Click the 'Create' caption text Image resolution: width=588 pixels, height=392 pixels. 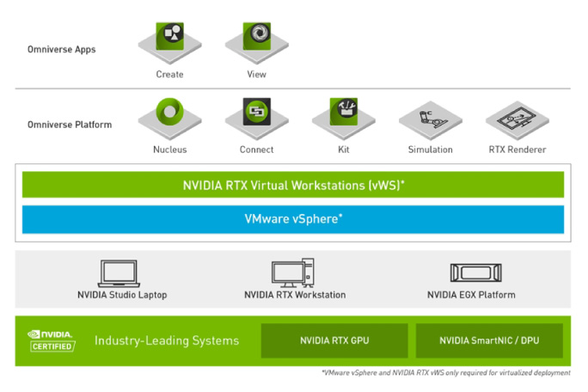(170, 74)
